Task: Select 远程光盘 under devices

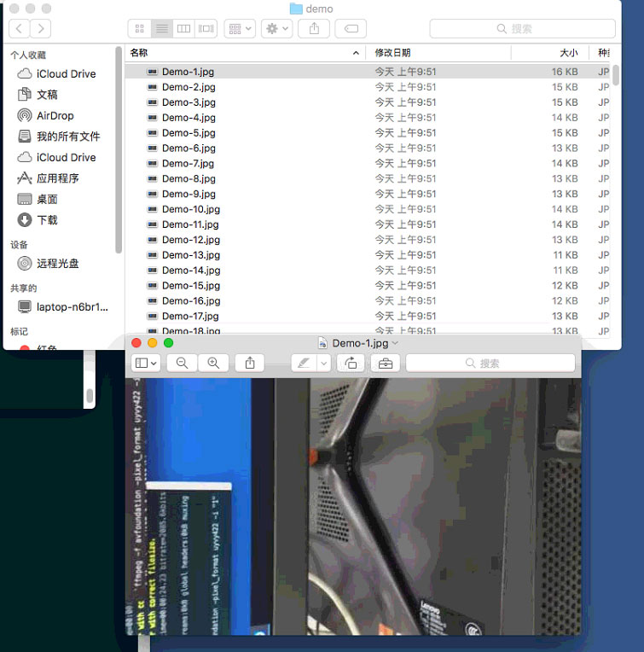Action: coord(49,263)
